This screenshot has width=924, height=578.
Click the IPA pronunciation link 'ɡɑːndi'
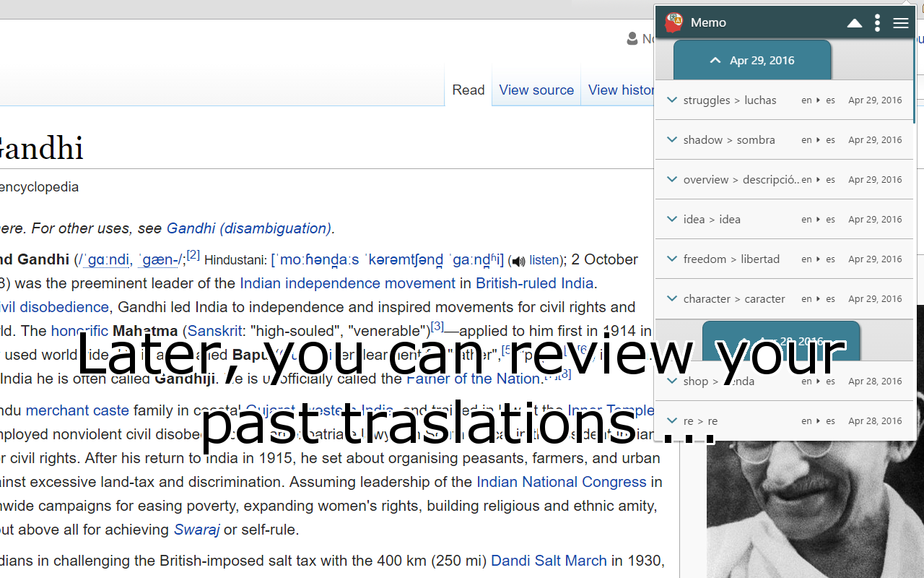pyautogui.click(x=108, y=260)
